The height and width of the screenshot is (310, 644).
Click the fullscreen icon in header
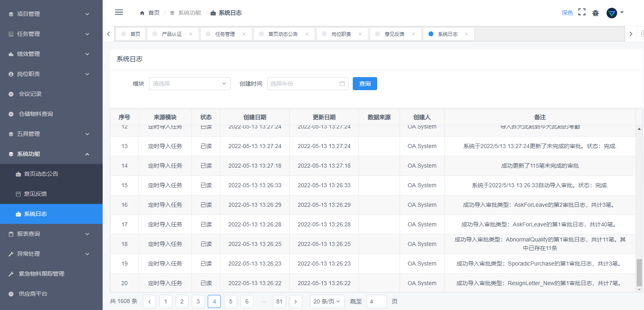tap(582, 12)
